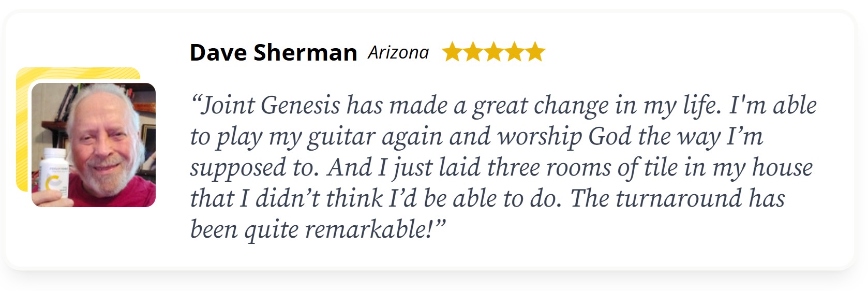868x291 pixels.
Task: Click the word "guitar" in the quote
Action: [341, 137]
